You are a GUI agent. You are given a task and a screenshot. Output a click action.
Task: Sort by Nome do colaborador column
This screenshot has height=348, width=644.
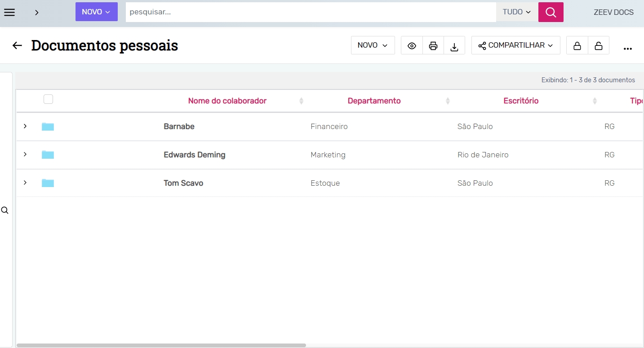coord(227,101)
